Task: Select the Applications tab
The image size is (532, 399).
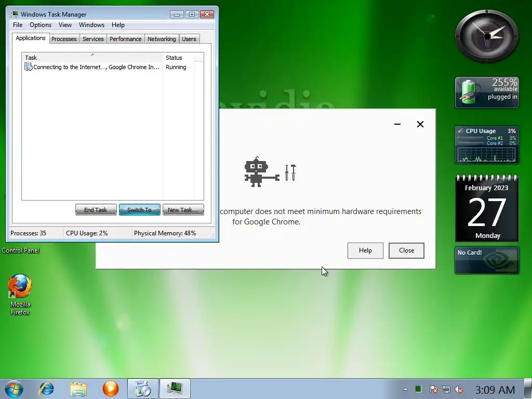Action: tap(31, 38)
